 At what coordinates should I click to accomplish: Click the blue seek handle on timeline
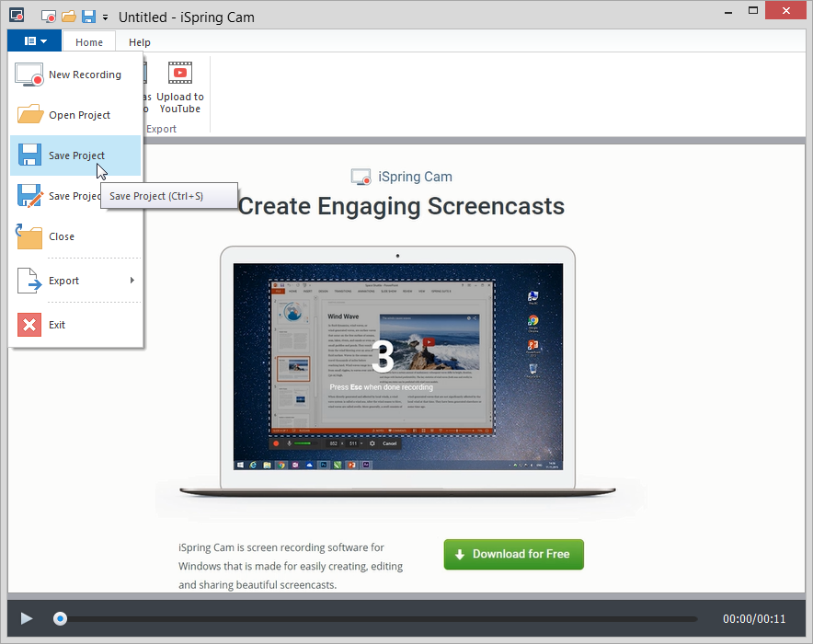tap(60, 618)
